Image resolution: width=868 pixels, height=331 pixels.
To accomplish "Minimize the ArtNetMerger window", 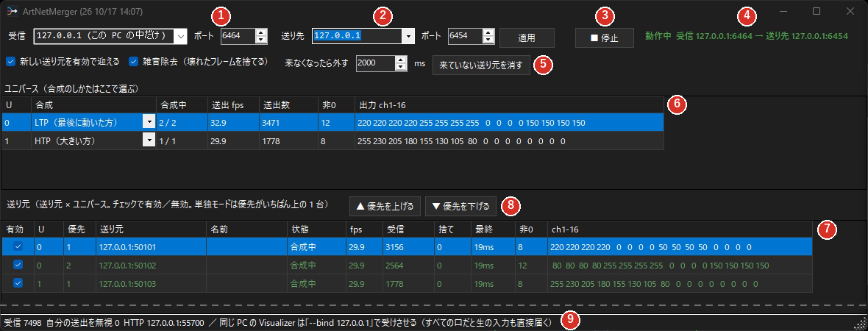I will [783, 11].
